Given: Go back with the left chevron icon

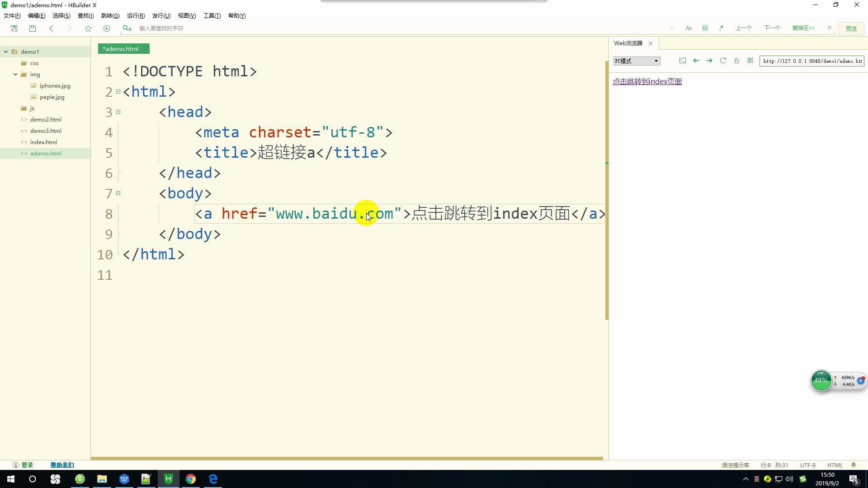Looking at the screenshot, I should pyautogui.click(x=51, y=28).
